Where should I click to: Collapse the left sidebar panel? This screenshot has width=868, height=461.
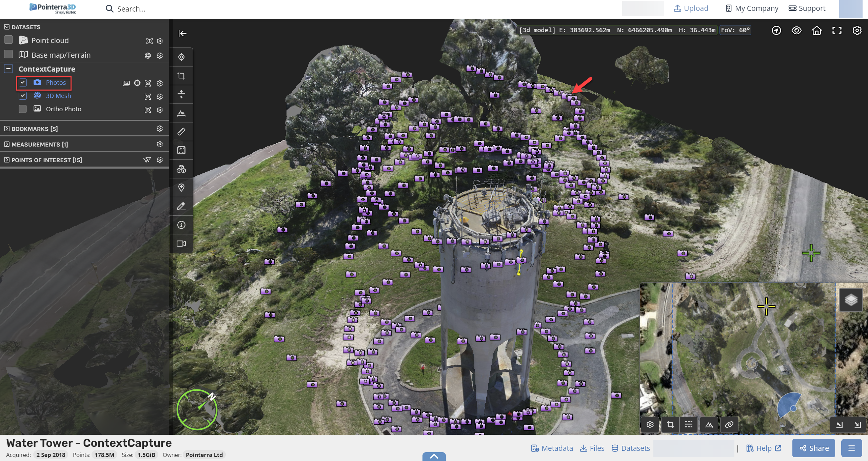[x=182, y=33]
